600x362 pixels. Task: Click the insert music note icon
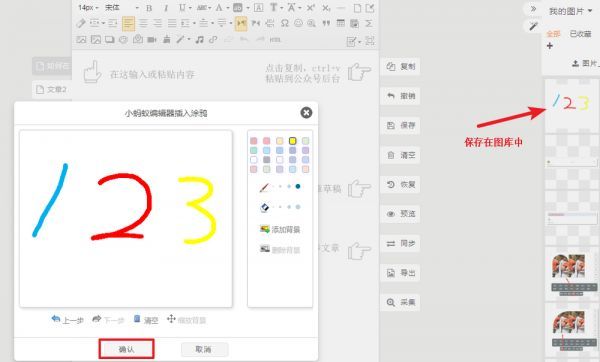click(199, 39)
